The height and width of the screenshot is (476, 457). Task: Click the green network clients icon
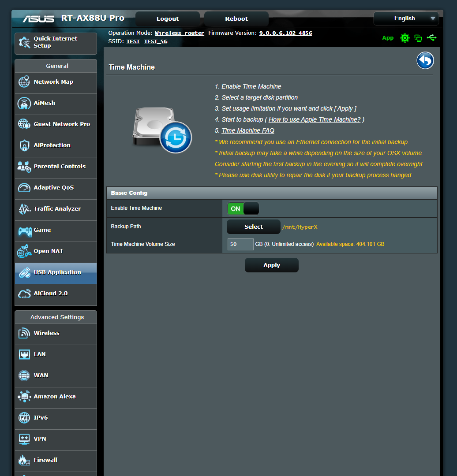[418, 38]
